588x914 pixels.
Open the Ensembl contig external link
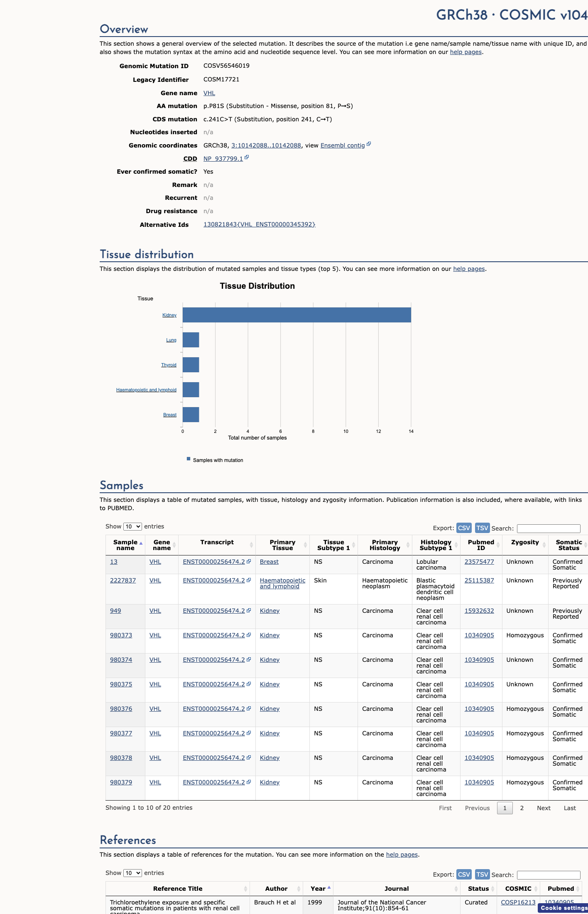pos(343,145)
